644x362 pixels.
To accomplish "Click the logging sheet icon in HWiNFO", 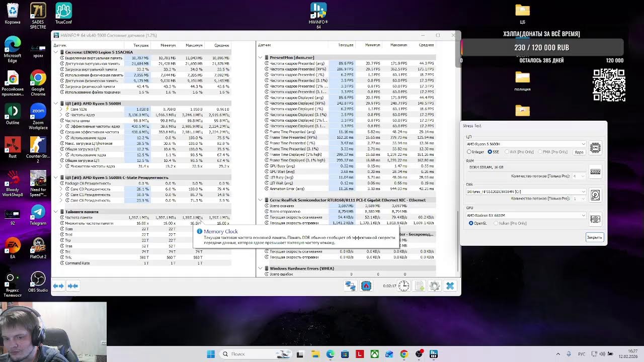I will coord(420,286).
